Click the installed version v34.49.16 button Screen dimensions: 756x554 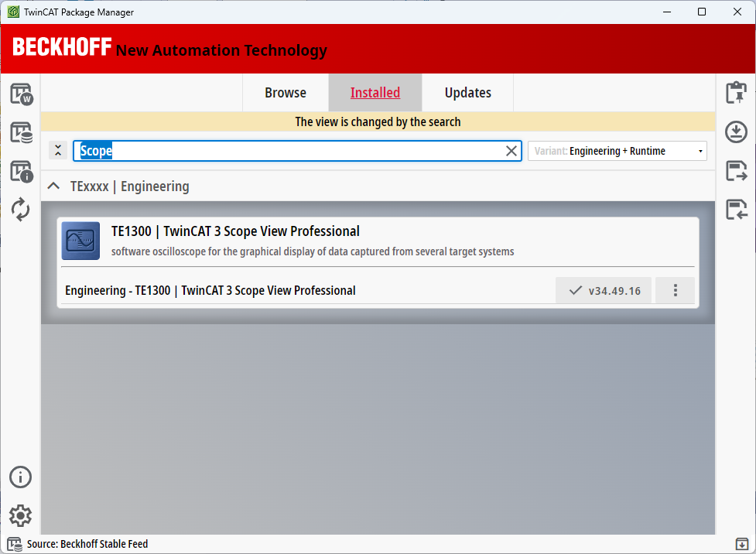pos(604,291)
